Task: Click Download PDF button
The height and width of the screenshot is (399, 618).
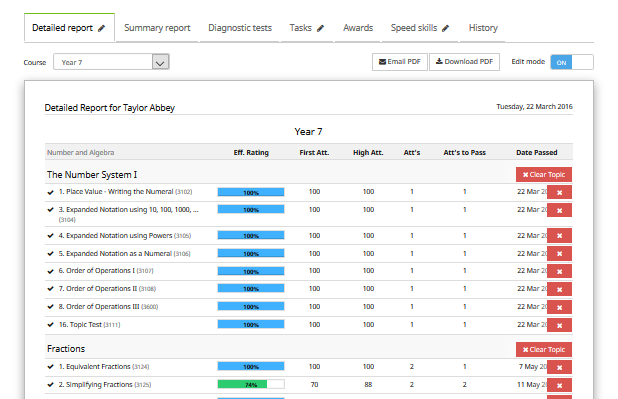Action: (x=464, y=62)
